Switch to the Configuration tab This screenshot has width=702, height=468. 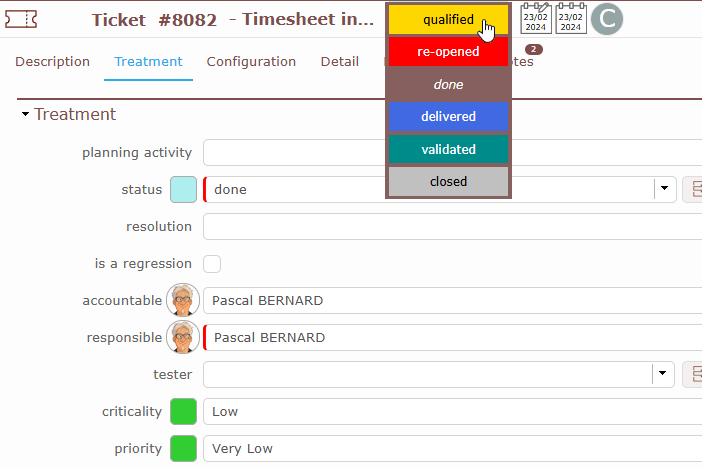click(251, 62)
